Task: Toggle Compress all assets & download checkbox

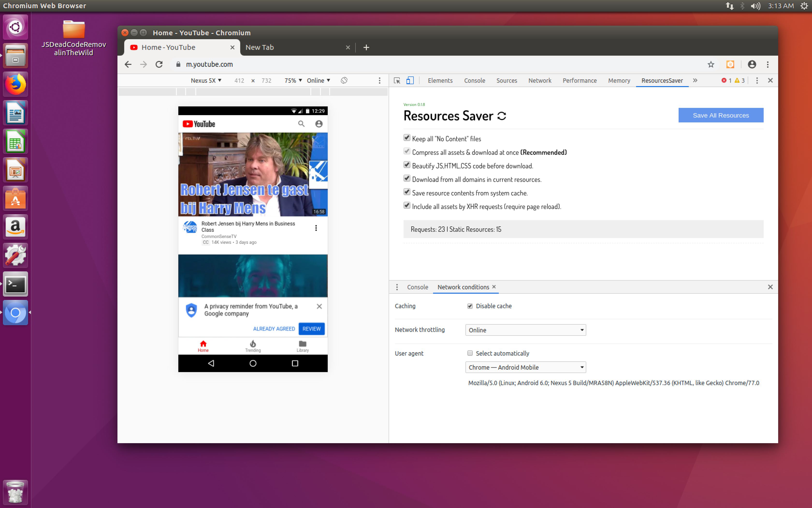Action: point(407,151)
